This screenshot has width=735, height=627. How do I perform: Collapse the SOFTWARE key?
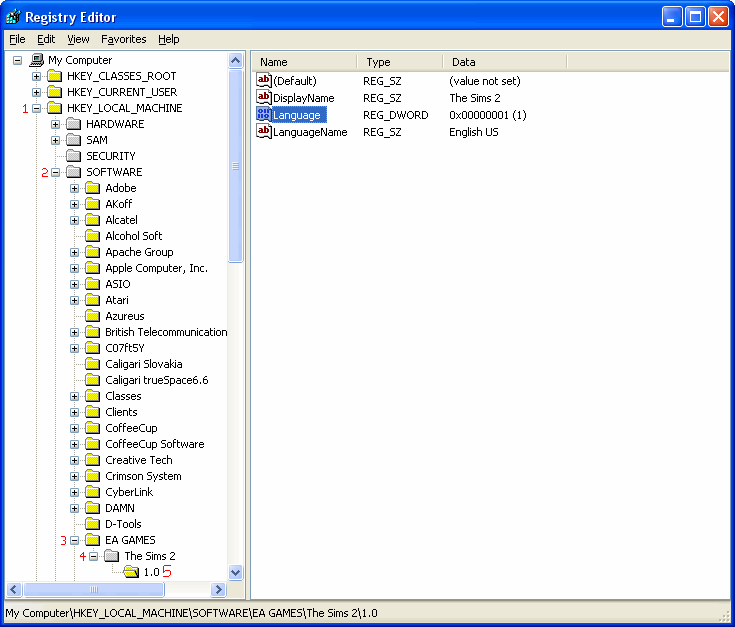click(x=55, y=172)
